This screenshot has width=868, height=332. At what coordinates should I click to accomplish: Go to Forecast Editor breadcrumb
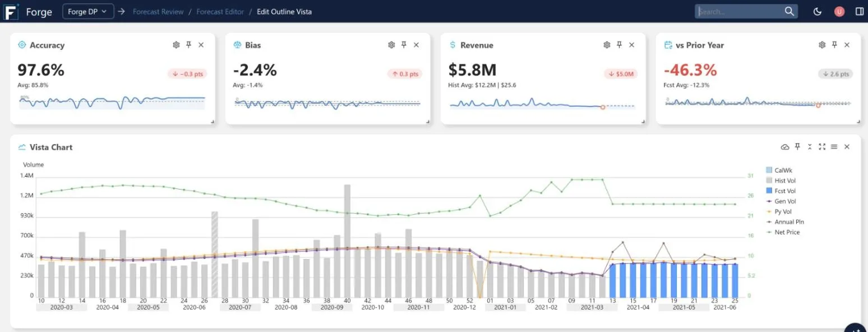(x=220, y=11)
